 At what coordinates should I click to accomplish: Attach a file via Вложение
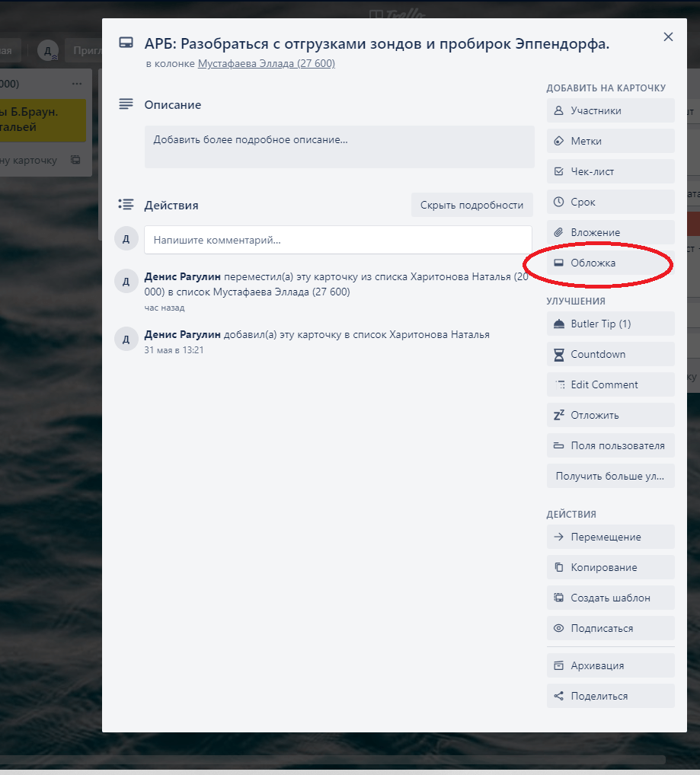tap(609, 232)
